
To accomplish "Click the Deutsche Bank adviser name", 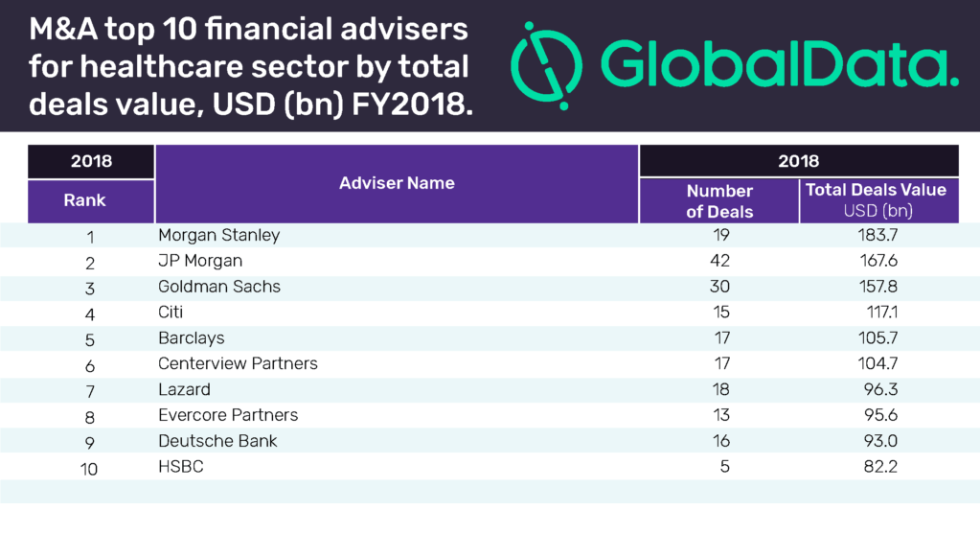I will pyautogui.click(x=217, y=442).
